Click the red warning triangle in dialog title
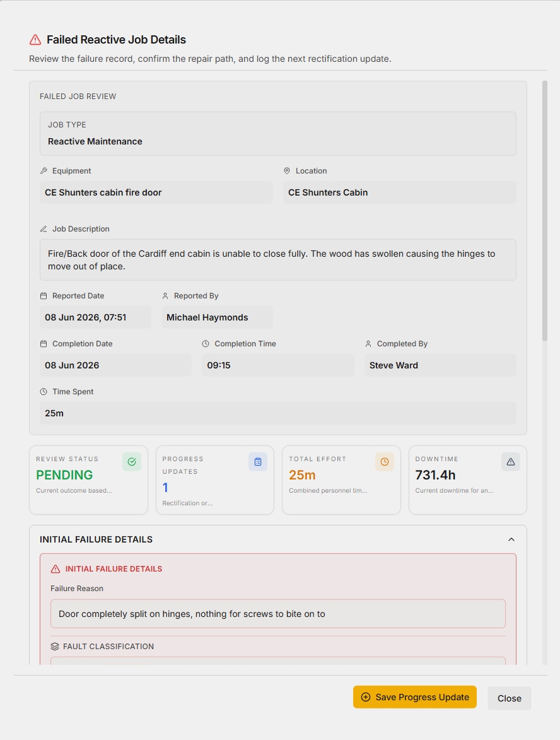 pos(35,40)
